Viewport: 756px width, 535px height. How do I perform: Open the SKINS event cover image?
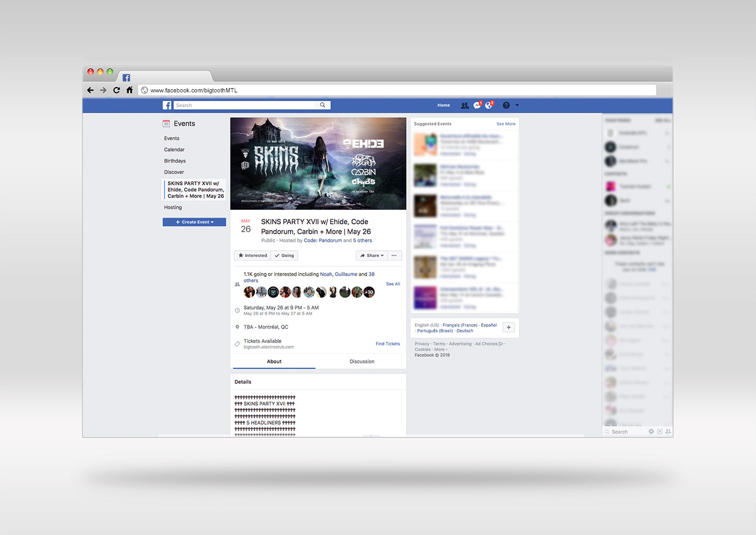pos(318,164)
